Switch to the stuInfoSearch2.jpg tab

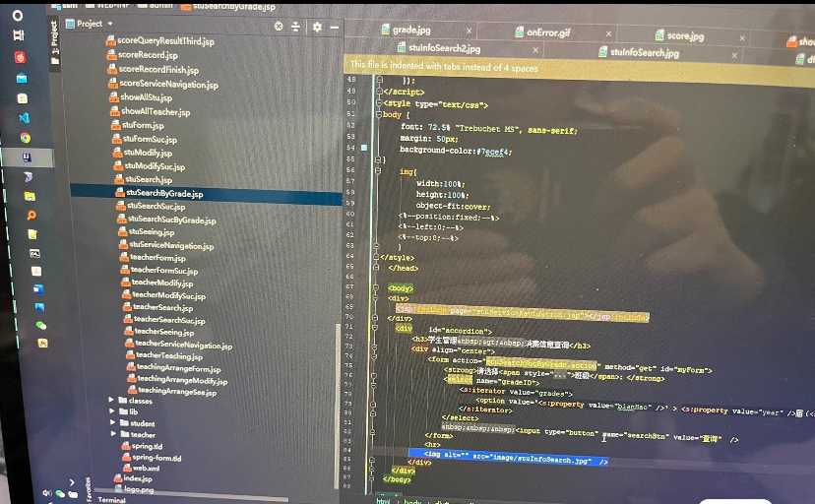tap(444, 48)
